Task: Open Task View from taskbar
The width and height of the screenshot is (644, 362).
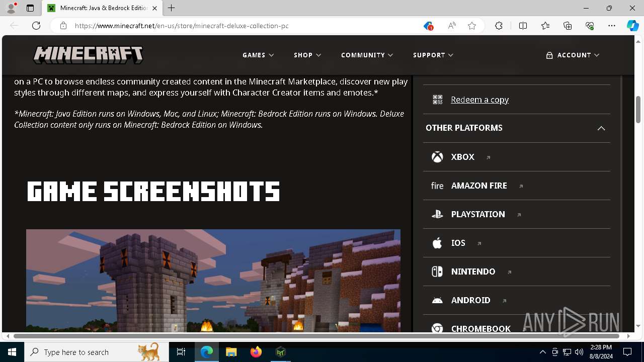Action: (x=182, y=352)
